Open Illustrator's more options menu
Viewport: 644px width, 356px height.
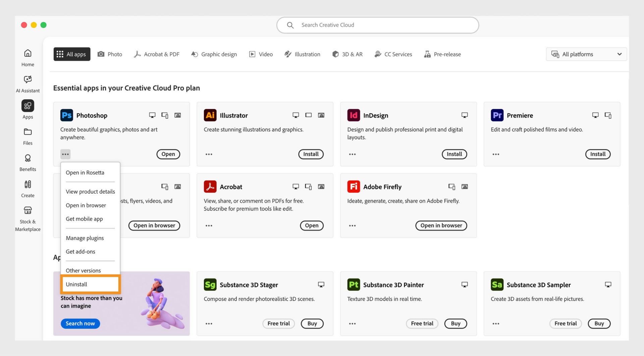coord(209,154)
